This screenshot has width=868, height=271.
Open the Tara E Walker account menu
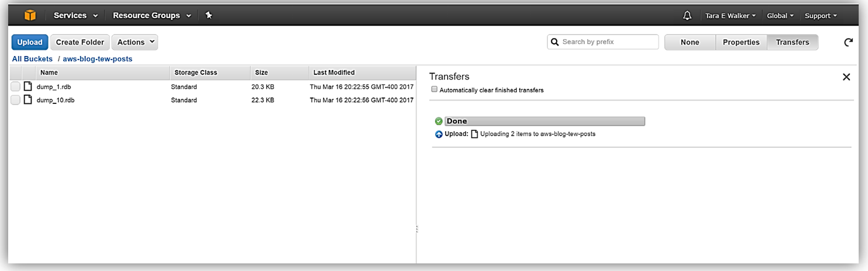point(730,16)
